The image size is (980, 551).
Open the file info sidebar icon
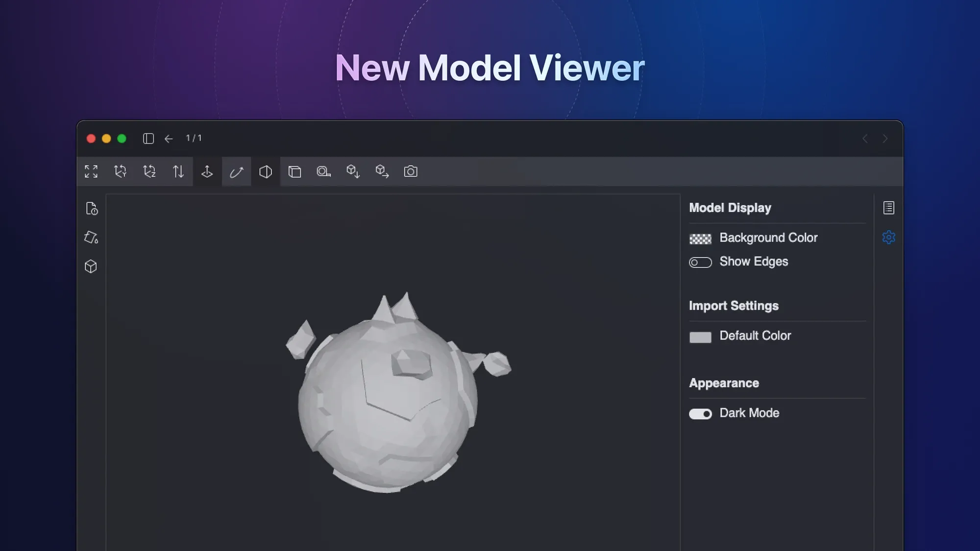(92, 209)
